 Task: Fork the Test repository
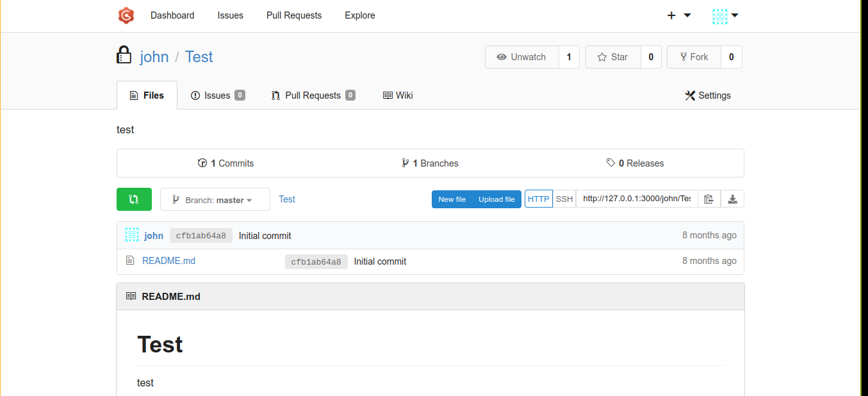[x=694, y=57]
